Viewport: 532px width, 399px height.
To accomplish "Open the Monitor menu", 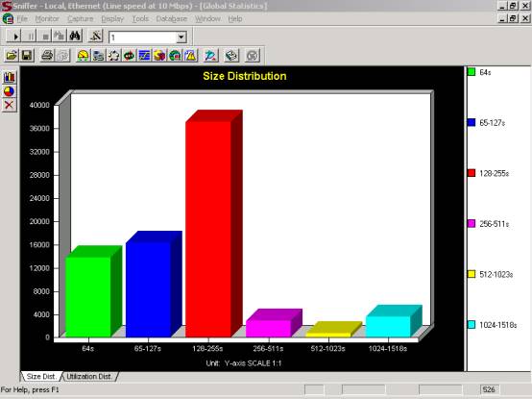I will pos(47,18).
